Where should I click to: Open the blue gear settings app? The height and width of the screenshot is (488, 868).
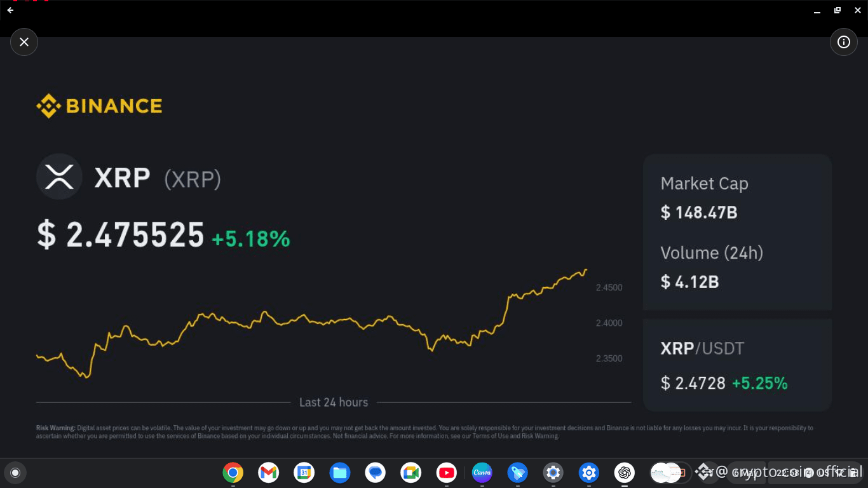[x=589, y=473]
